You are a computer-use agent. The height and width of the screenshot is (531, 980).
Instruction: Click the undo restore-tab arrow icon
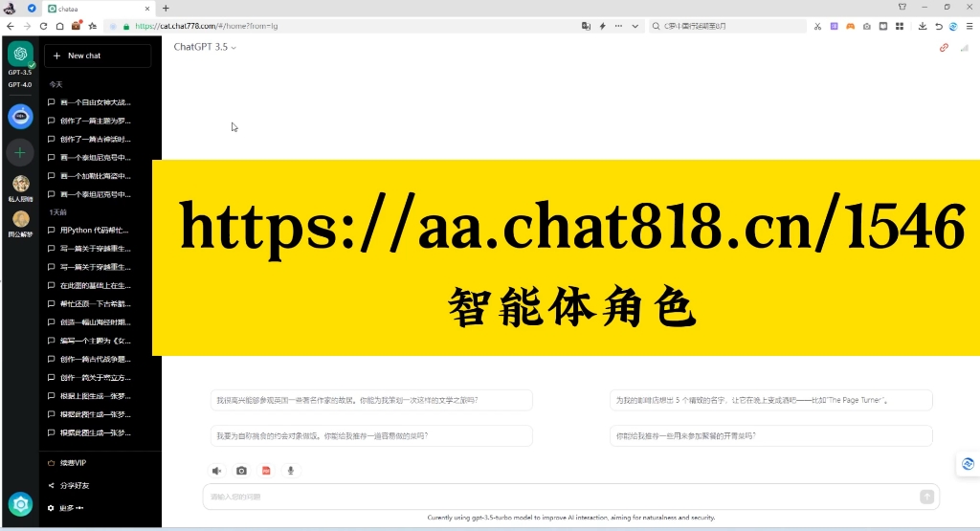pyautogui.click(x=938, y=26)
